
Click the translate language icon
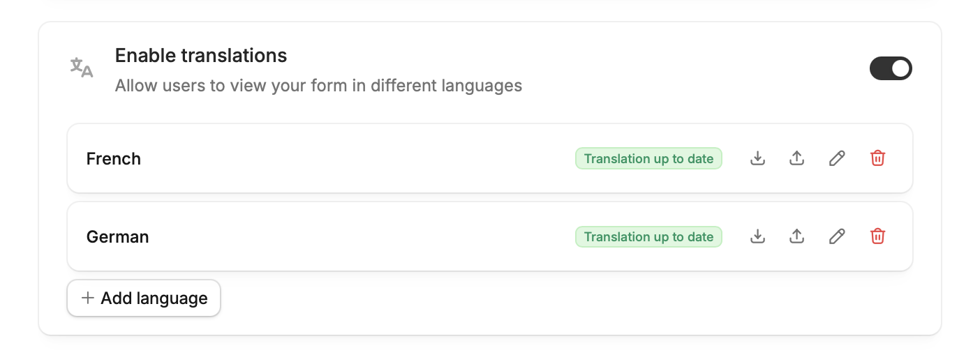82,68
